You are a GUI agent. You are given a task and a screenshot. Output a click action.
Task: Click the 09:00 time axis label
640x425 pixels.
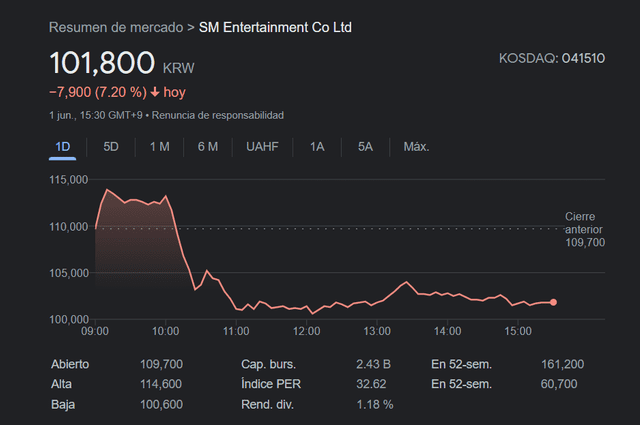95,331
